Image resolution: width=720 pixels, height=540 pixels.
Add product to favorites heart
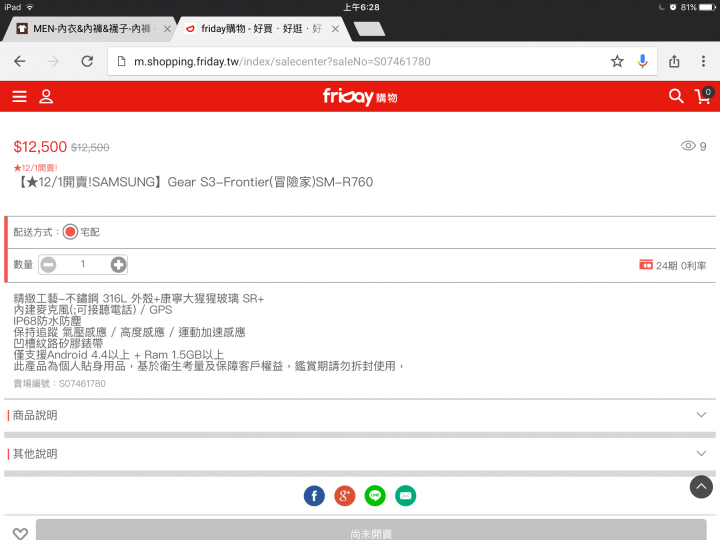pos(20,533)
